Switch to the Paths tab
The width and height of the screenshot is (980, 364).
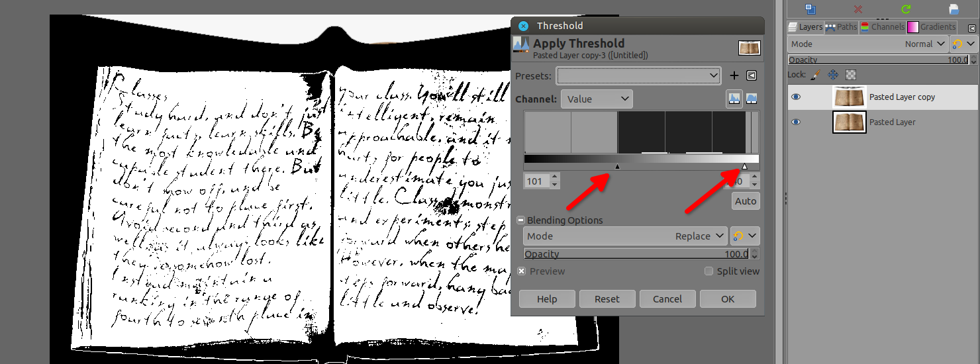coord(842,27)
